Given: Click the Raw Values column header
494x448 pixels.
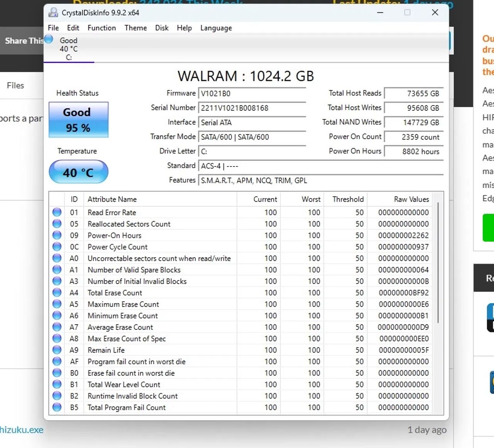Looking at the screenshot, I should 399,199.
